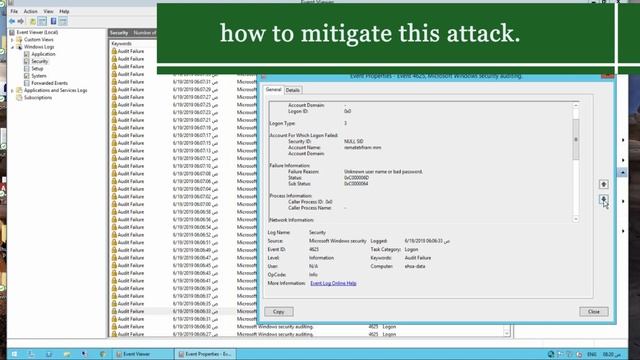Select the highlighted Audit Failure row at 06:06:33

(x=183, y=311)
